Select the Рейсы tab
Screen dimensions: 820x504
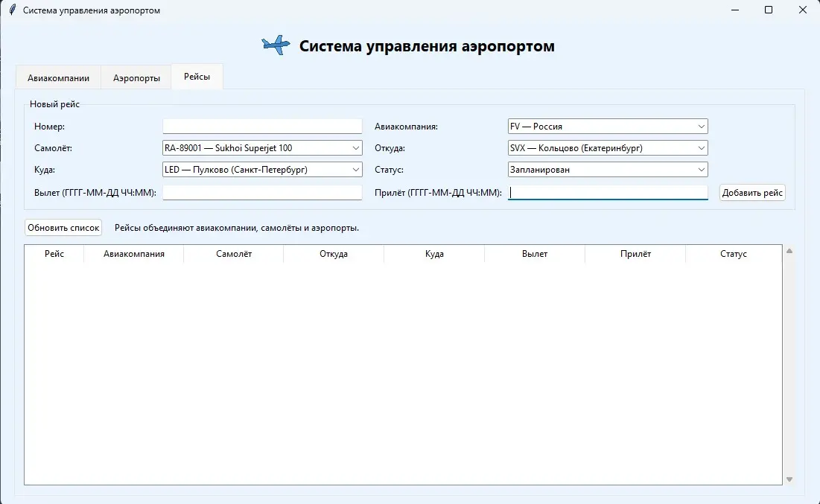point(197,77)
